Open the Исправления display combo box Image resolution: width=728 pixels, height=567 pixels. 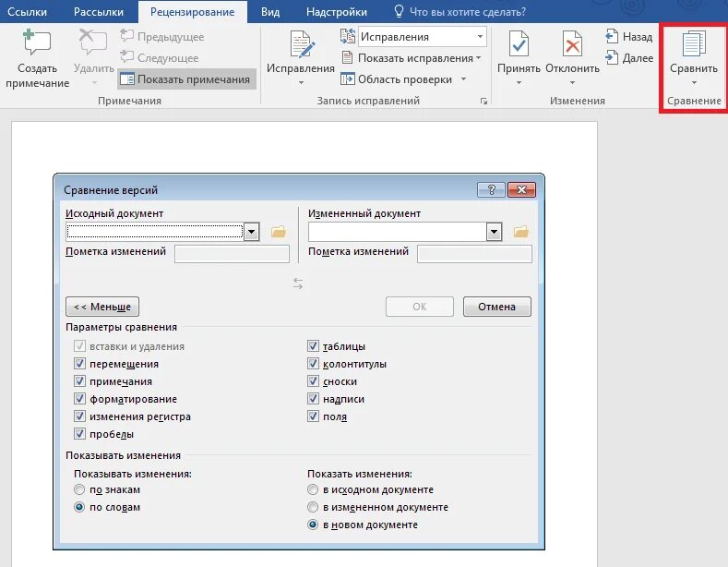(422, 37)
